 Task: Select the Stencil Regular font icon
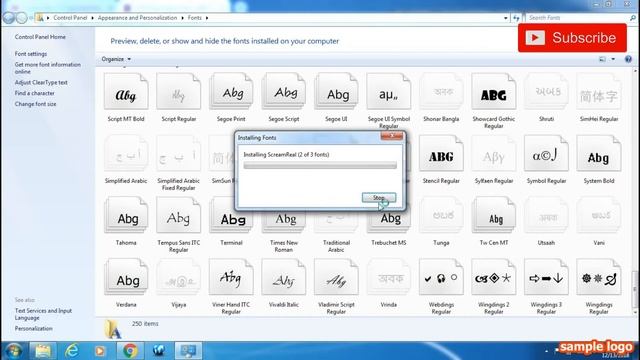(x=441, y=153)
